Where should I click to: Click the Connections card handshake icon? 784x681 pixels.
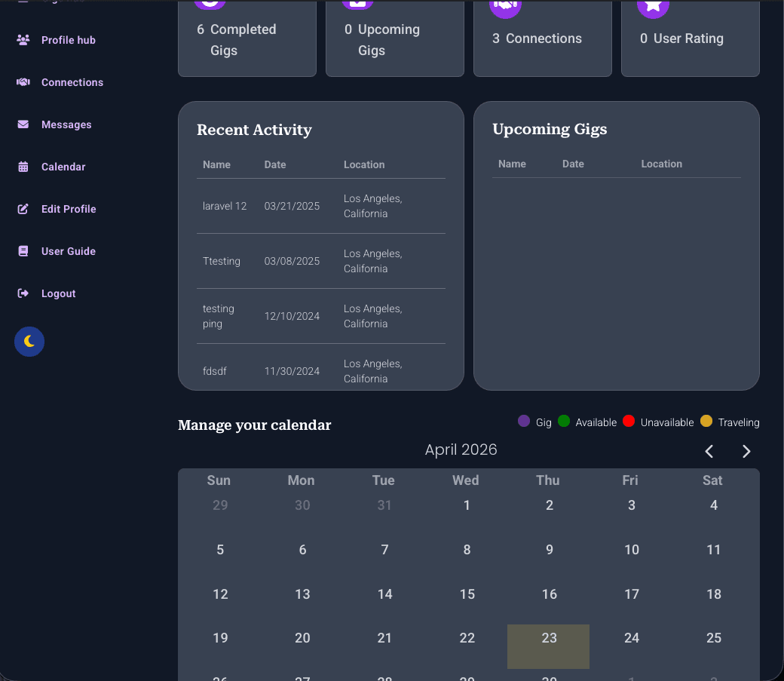(x=504, y=6)
